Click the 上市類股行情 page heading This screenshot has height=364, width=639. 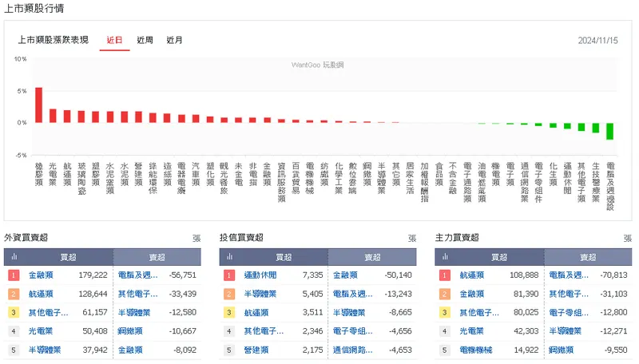click(34, 8)
